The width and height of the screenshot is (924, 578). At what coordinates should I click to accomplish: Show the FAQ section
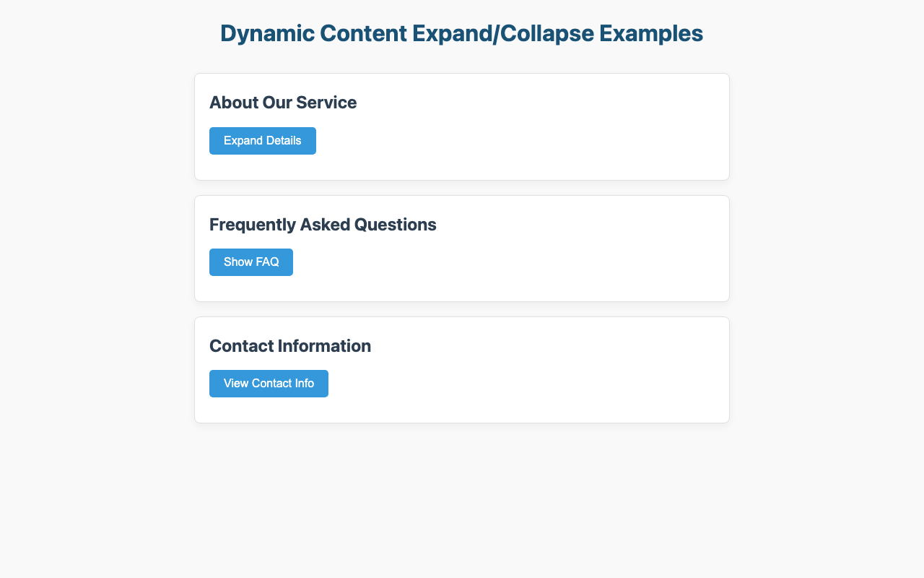251,262
